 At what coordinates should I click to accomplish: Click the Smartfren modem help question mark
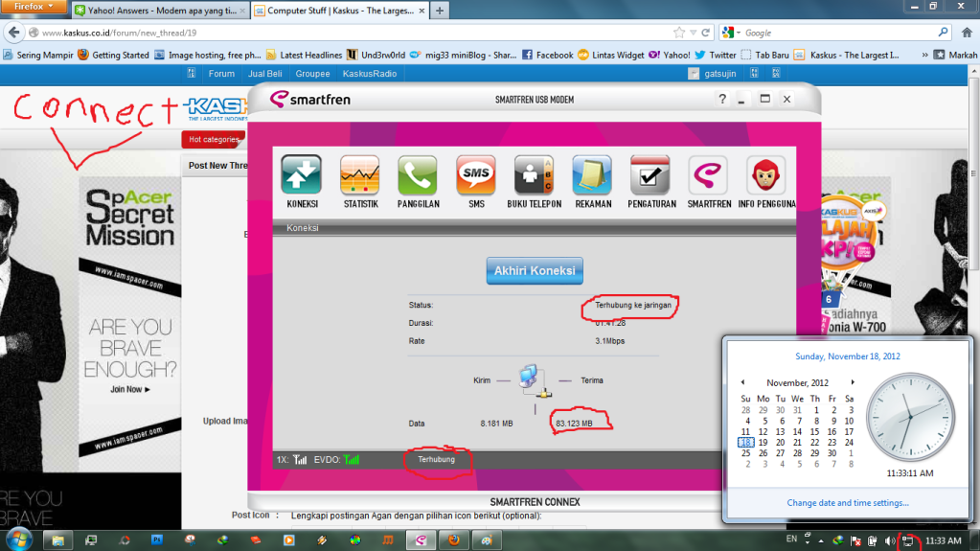click(722, 99)
